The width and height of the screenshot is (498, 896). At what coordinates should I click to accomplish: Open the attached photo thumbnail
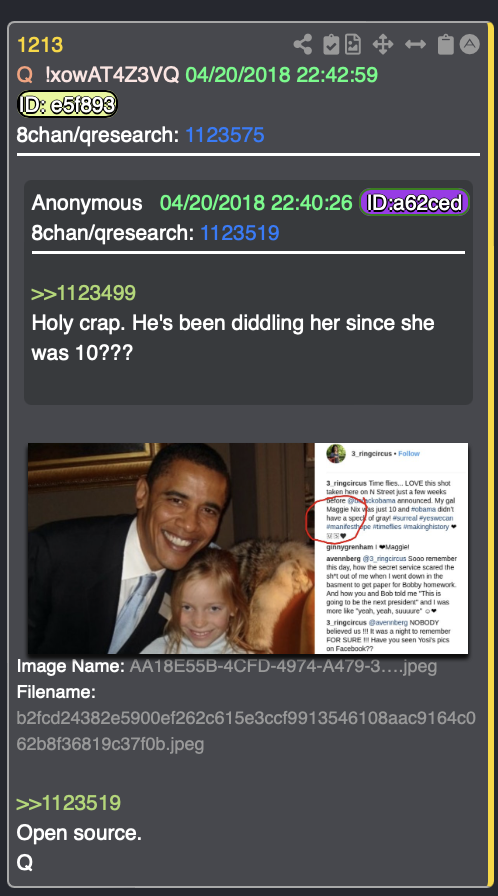point(248,549)
